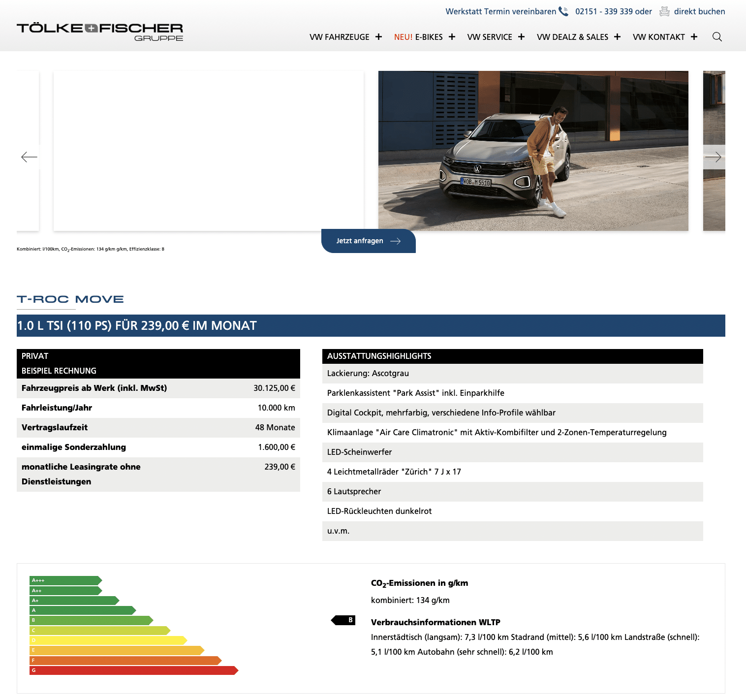Click the blank white carousel slide
This screenshot has width=746, height=700.
point(209,151)
